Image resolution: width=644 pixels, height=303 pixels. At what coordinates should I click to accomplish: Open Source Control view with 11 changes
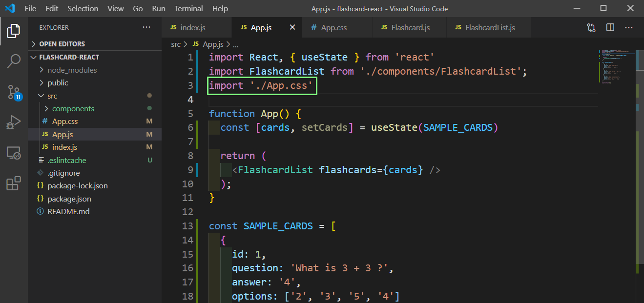click(14, 92)
